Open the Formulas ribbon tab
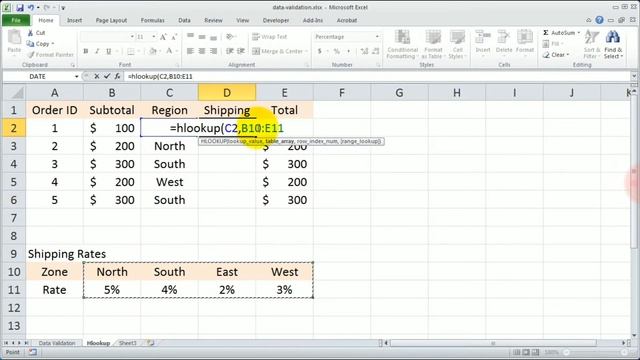The height and width of the screenshot is (360, 640). tap(152, 20)
